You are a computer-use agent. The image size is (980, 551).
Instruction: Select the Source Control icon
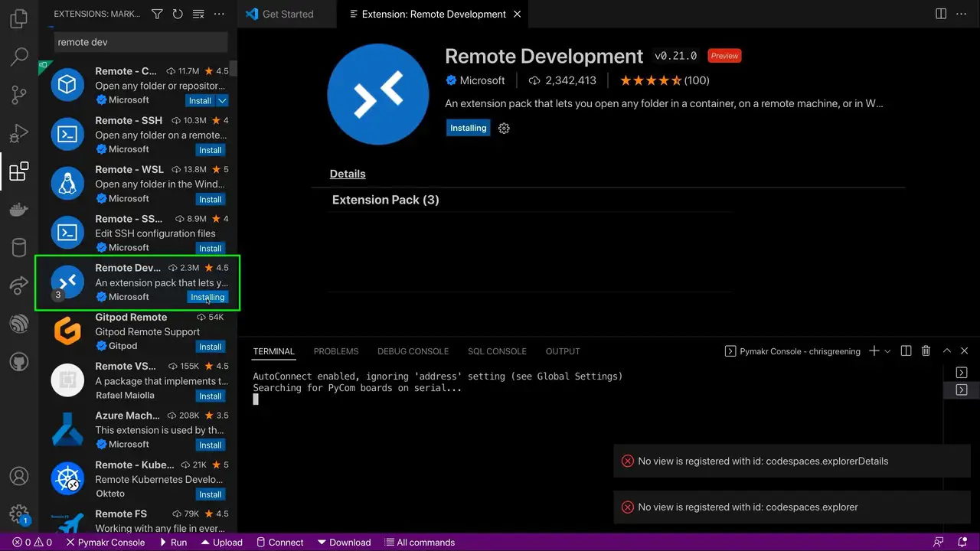pyautogui.click(x=18, y=95)
